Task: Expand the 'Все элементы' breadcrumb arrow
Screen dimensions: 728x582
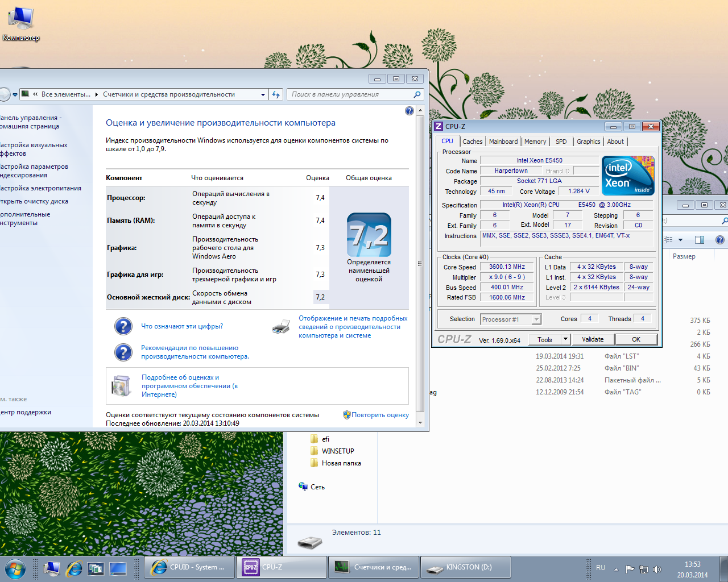Action: pyautogui.click(x=97, y=94)
